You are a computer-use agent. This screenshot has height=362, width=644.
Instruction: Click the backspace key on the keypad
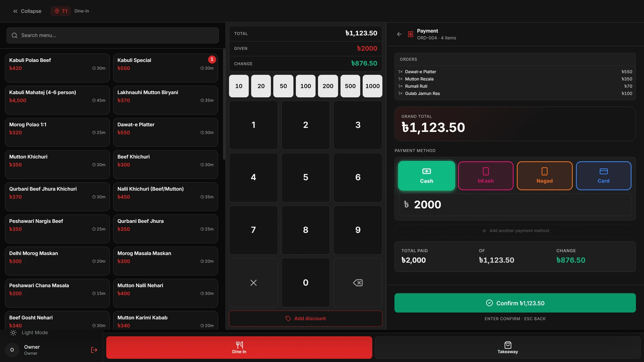[x=358, y=283]
